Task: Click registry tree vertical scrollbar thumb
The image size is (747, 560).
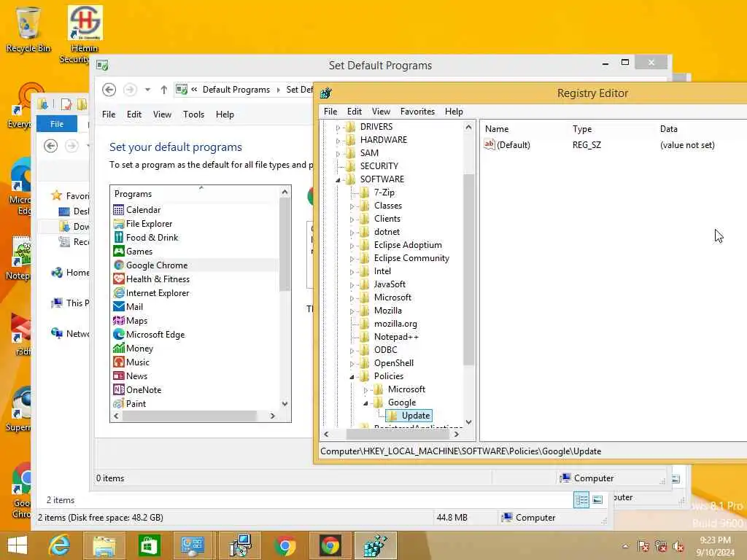Action: (469, 269)
